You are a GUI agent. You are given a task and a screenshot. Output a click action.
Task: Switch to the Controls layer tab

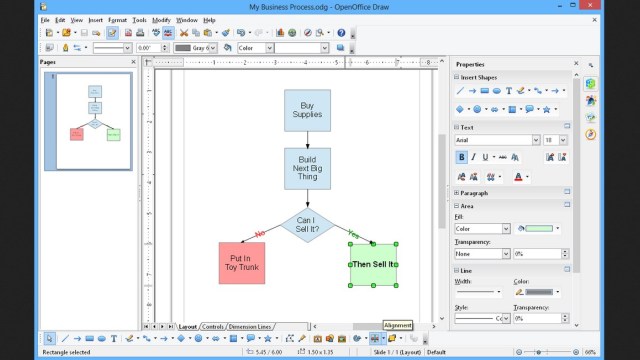pyautogui.click(x=213, y=327)
